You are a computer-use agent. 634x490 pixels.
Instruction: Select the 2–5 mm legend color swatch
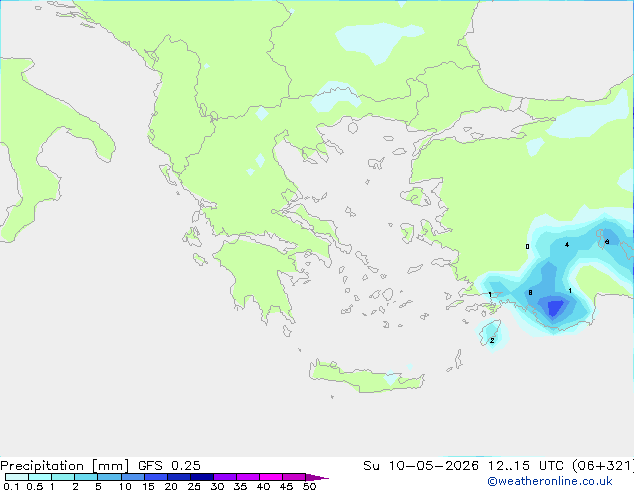point(86,477)
